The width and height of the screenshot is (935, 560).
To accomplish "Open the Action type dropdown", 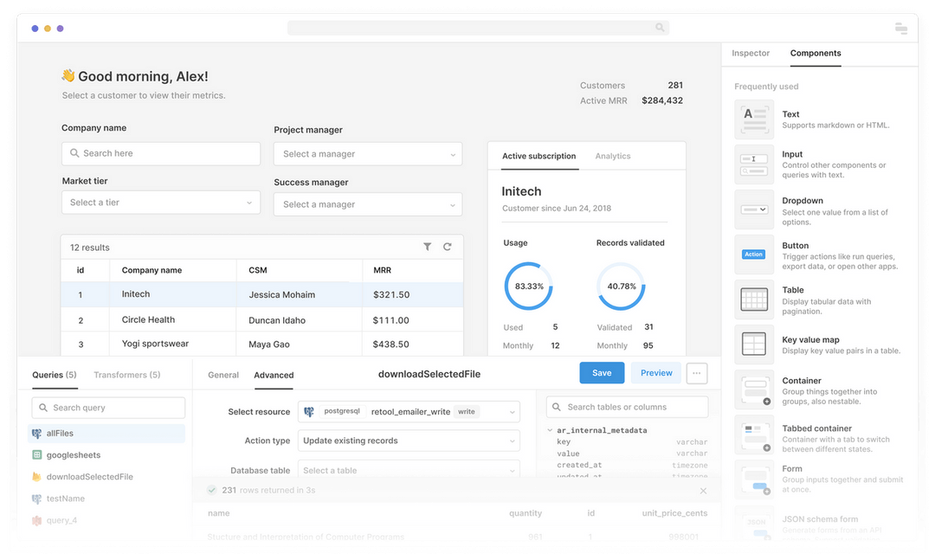I will 408,441.
